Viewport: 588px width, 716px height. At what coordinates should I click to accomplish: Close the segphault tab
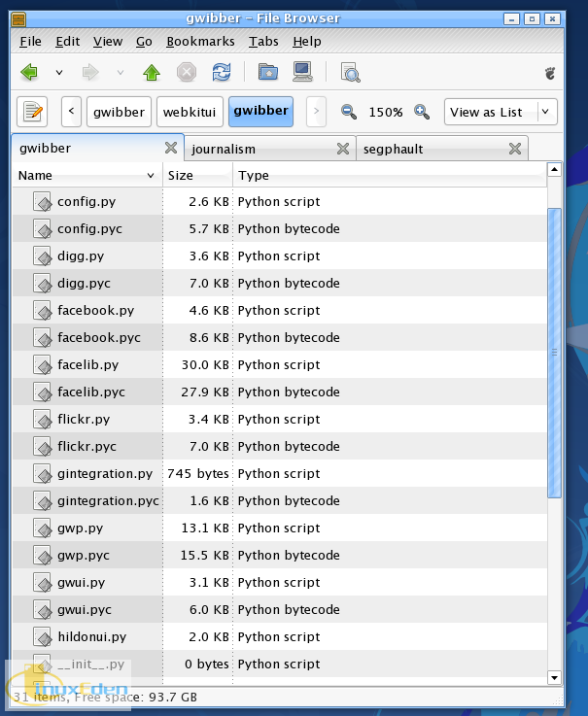pos(515,149)
